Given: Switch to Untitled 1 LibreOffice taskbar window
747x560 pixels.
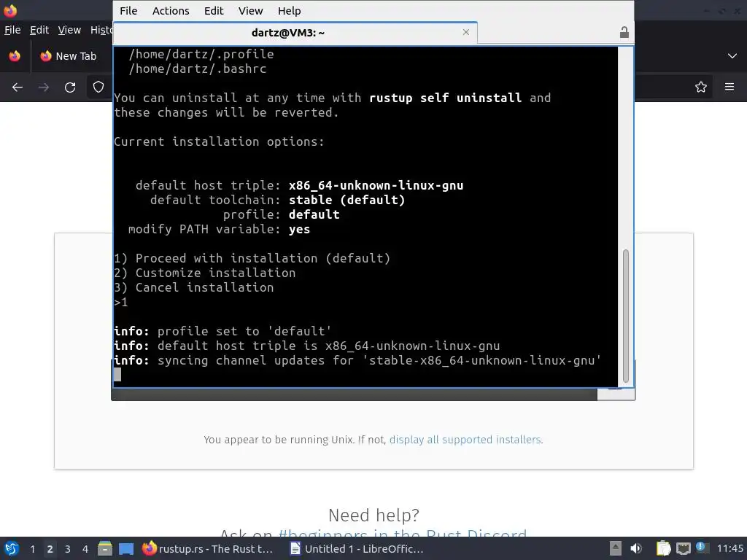Looking at the screenshot, I should (357, 548).
